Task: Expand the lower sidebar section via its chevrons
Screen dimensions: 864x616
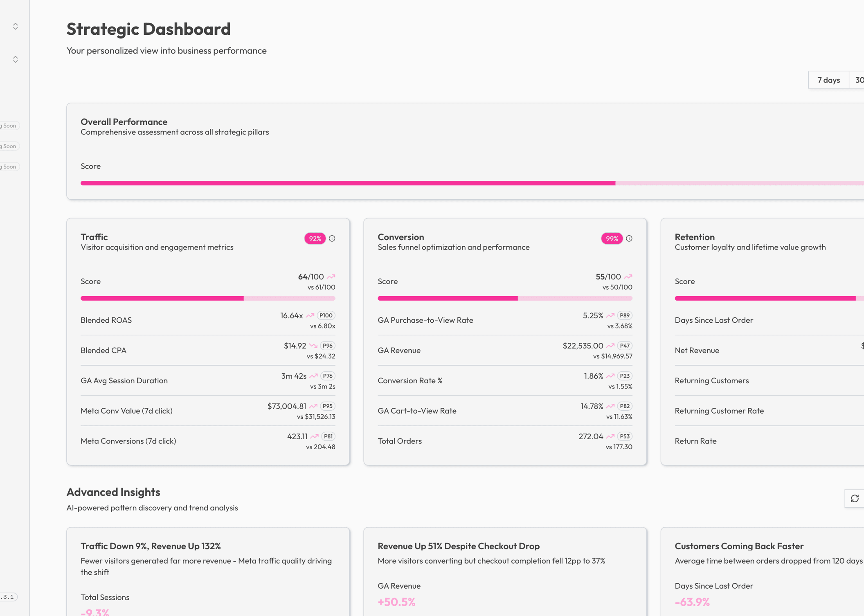Action: coord(16,59)
